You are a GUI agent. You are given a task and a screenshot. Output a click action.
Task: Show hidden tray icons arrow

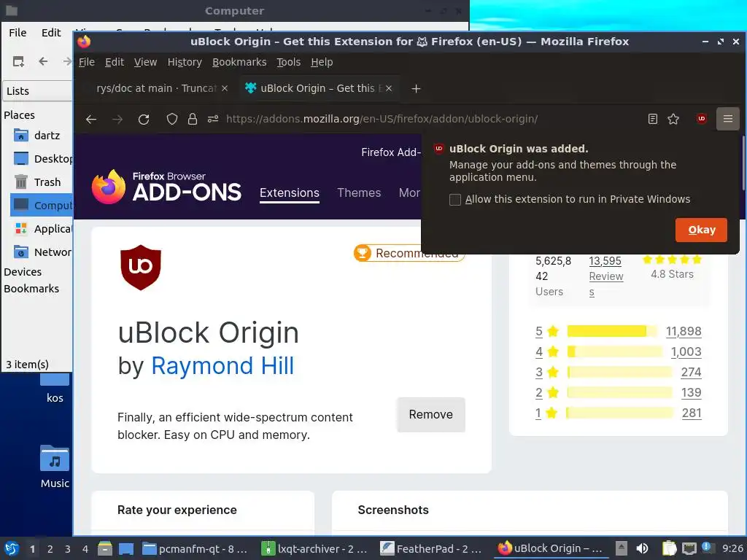coord(622,548)
